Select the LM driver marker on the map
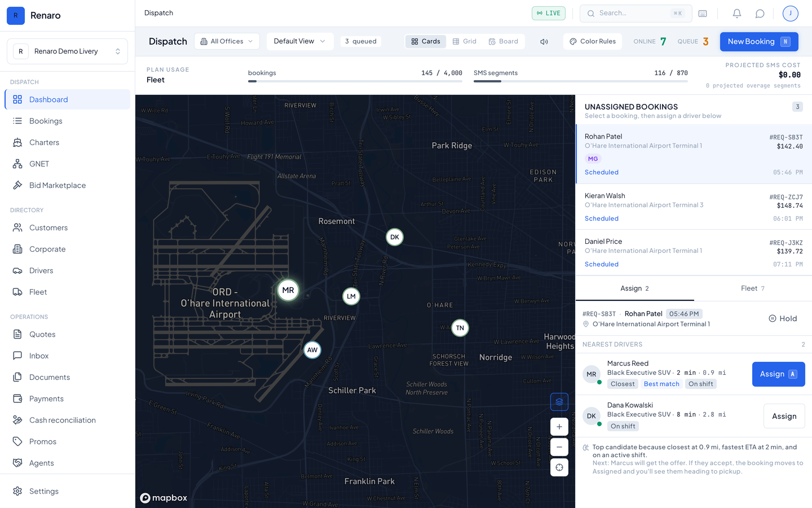The width and height of the screenshot is (812, 508). [x=351, y=296]
